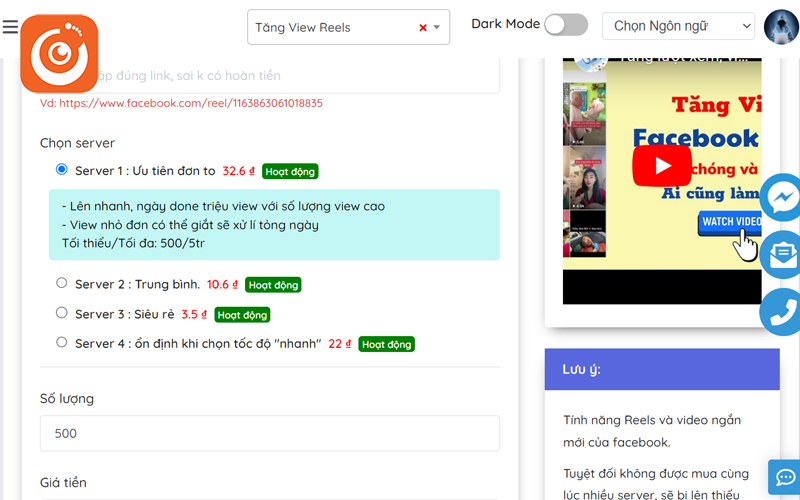Click the Lưu ý panel header

[662, 369]
